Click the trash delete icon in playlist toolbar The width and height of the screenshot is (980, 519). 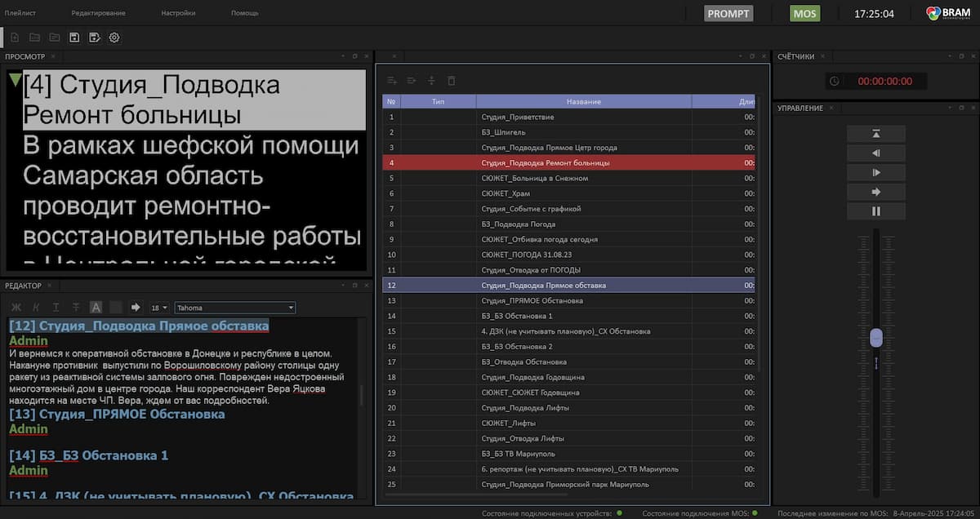pos(452,81)
